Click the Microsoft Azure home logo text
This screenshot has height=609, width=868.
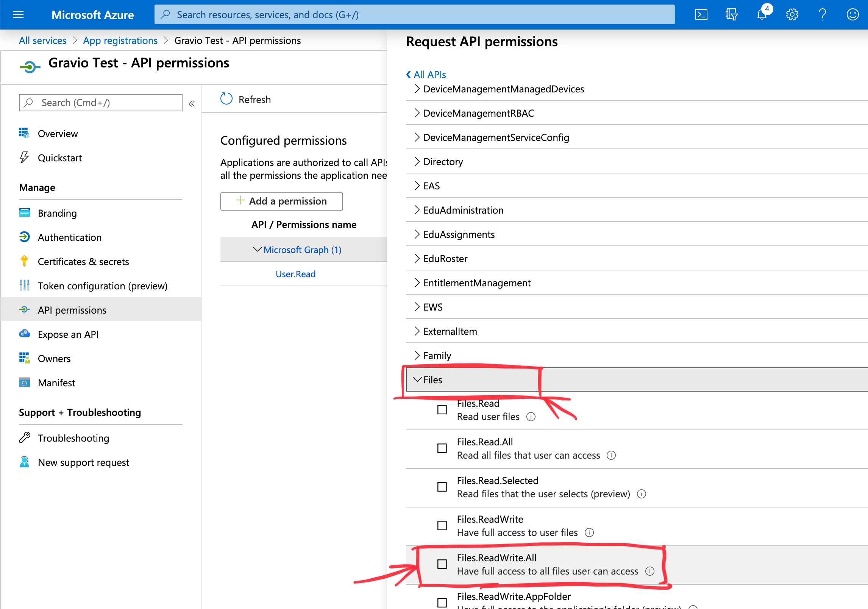pos(92,15)
